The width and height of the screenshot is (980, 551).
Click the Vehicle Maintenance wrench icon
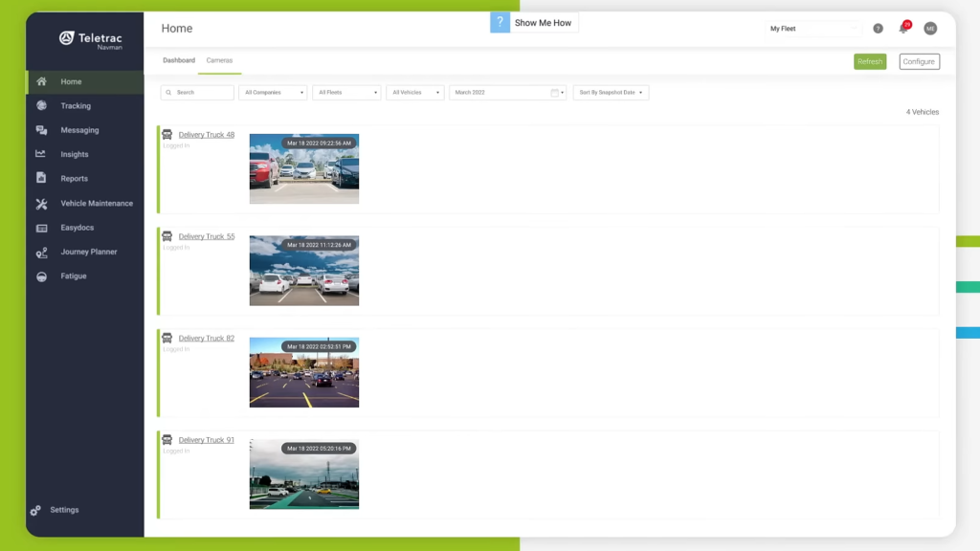pyautogui.click(x=41, y=204)
